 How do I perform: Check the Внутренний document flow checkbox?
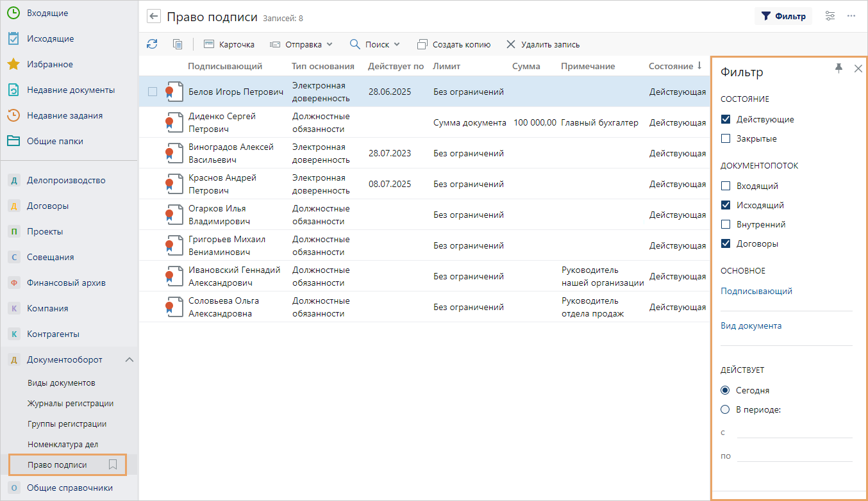tap(726, 224)
